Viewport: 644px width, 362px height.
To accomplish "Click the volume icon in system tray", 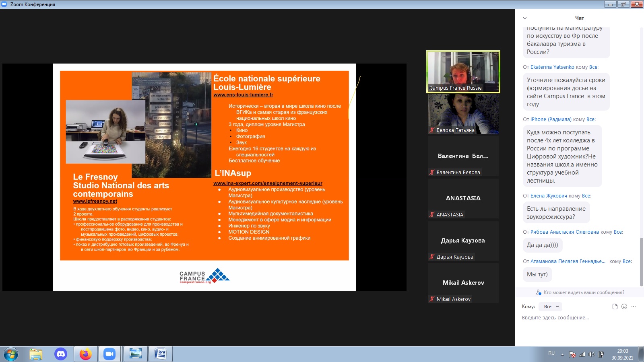I will click(591, 354).
